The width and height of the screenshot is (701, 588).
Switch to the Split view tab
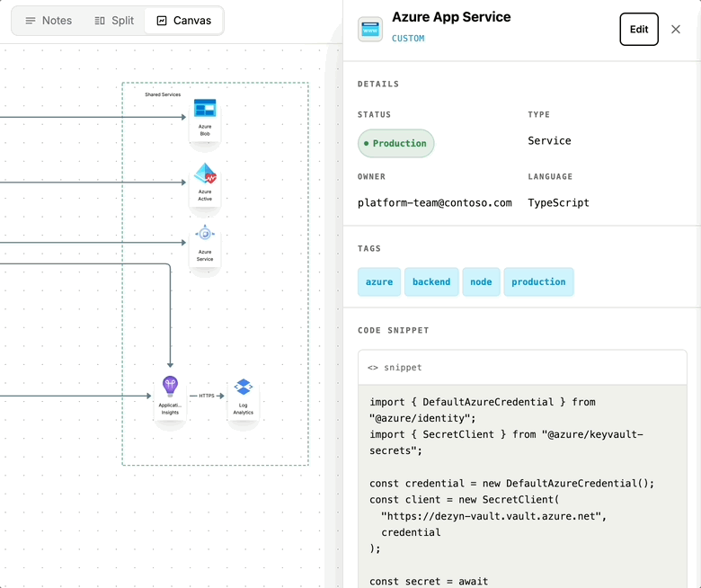tap(114, 21)
